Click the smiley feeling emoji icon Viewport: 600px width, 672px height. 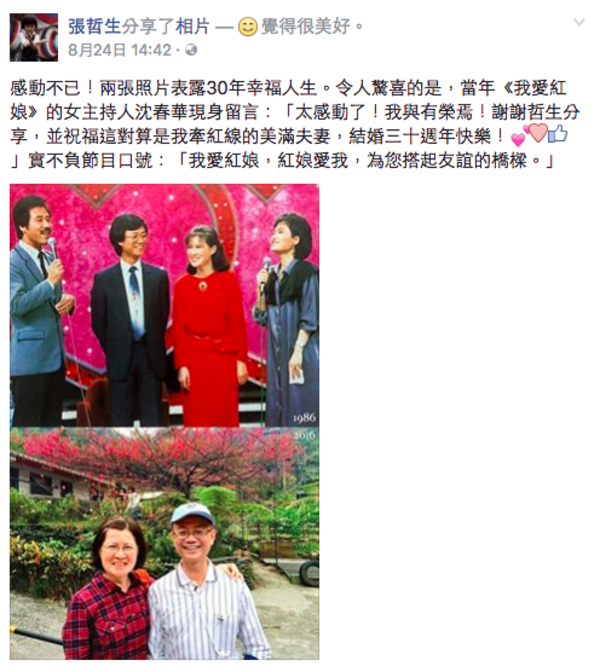pyautogui.click(x=247, y=27)
